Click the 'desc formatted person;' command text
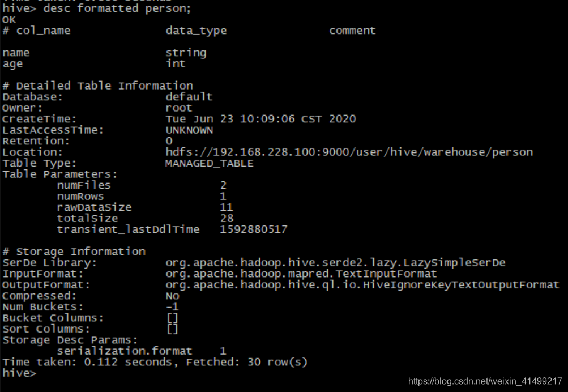Screen dimensions: 568x392 [117, 8]
